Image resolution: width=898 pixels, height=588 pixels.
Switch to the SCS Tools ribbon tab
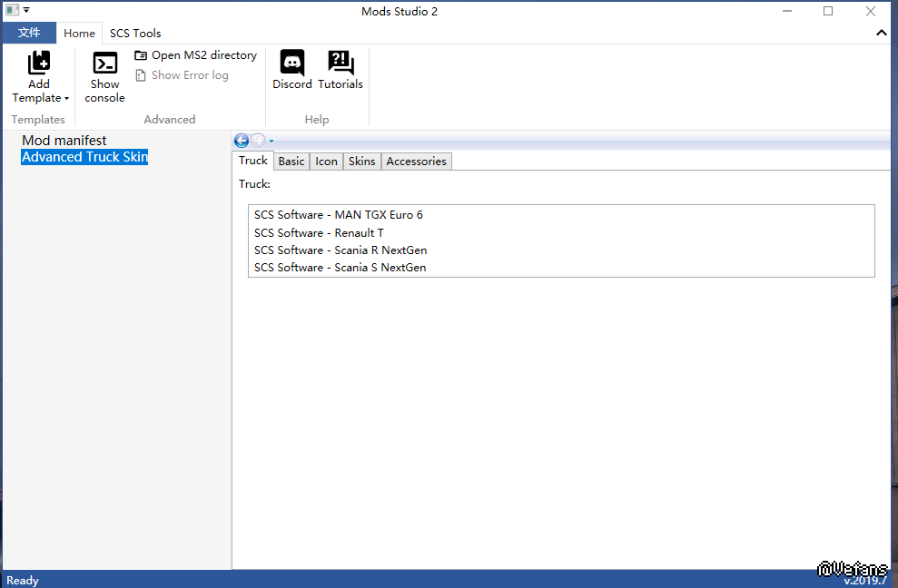point(135,33)
